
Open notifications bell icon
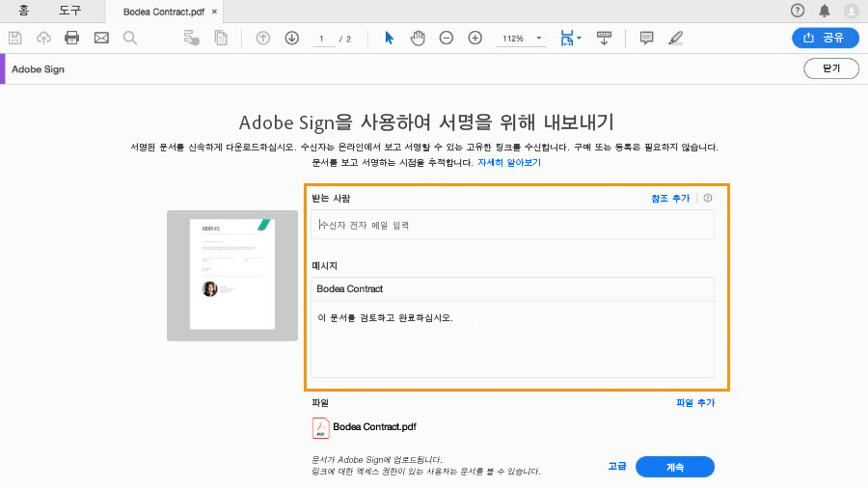825,11
